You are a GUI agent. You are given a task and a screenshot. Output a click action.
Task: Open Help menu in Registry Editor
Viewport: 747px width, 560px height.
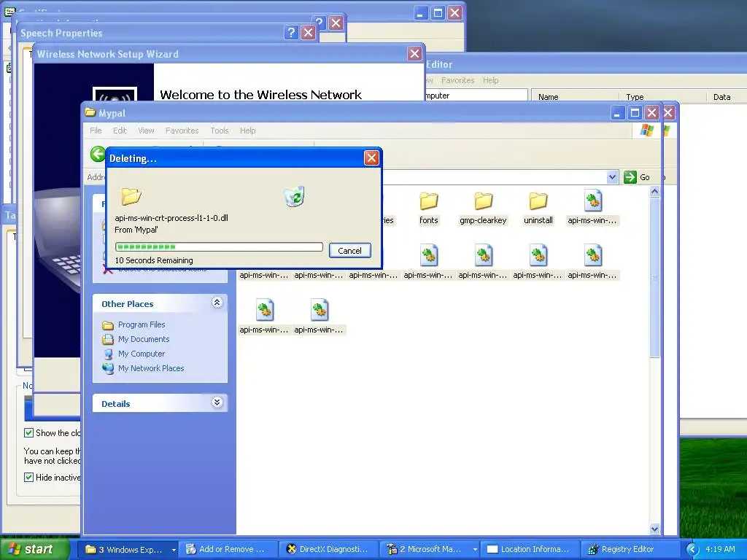click(x=490, y=80)
